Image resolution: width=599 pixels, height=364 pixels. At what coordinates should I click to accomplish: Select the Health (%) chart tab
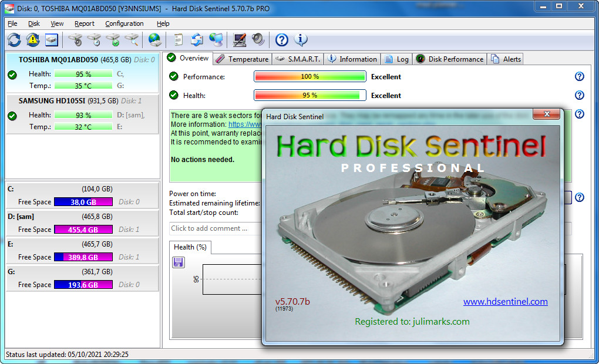tap(190, 247)
